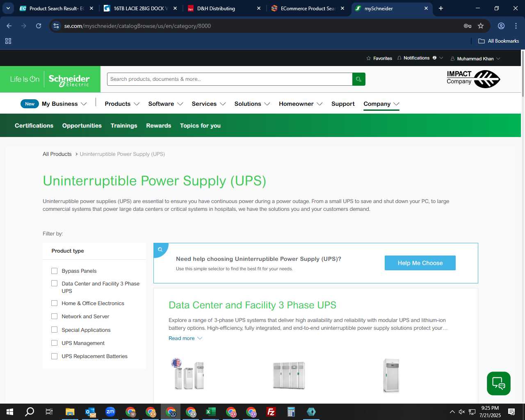Open the chat support widget icon
The width and height of the screenshot is (525, 420).
499,383
